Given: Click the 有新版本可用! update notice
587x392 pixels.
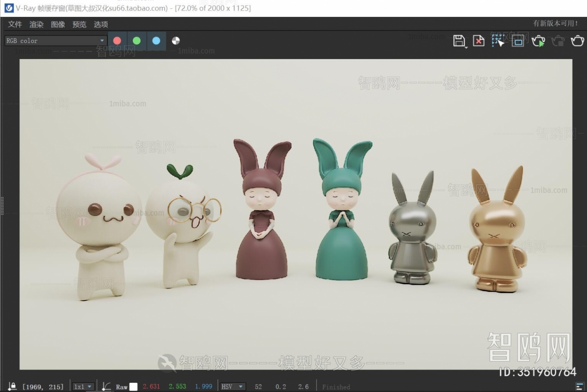Looking at the screenshot, I should (555, 23).
